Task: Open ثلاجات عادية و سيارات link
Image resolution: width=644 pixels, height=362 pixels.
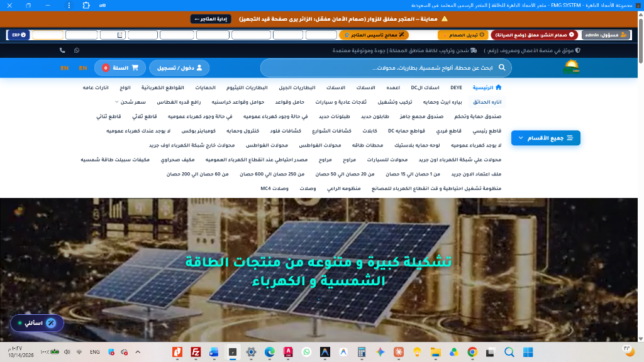Action: (x=341, y=102)
